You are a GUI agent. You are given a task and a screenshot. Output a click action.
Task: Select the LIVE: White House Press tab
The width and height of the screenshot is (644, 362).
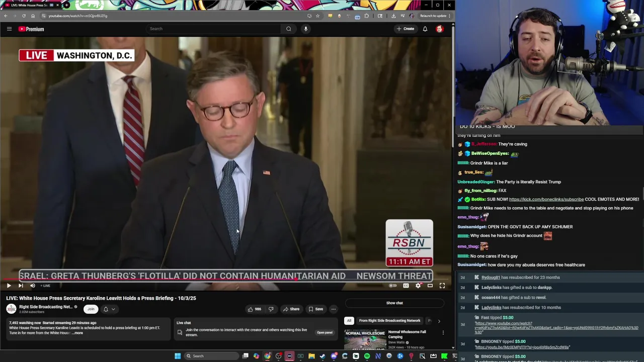pos(31,5)
